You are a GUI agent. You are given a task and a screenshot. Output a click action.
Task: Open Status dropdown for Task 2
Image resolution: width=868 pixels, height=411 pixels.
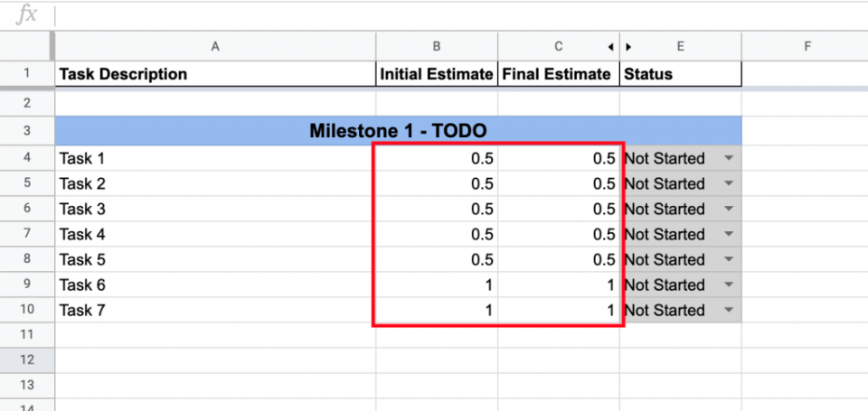point(729,183)
